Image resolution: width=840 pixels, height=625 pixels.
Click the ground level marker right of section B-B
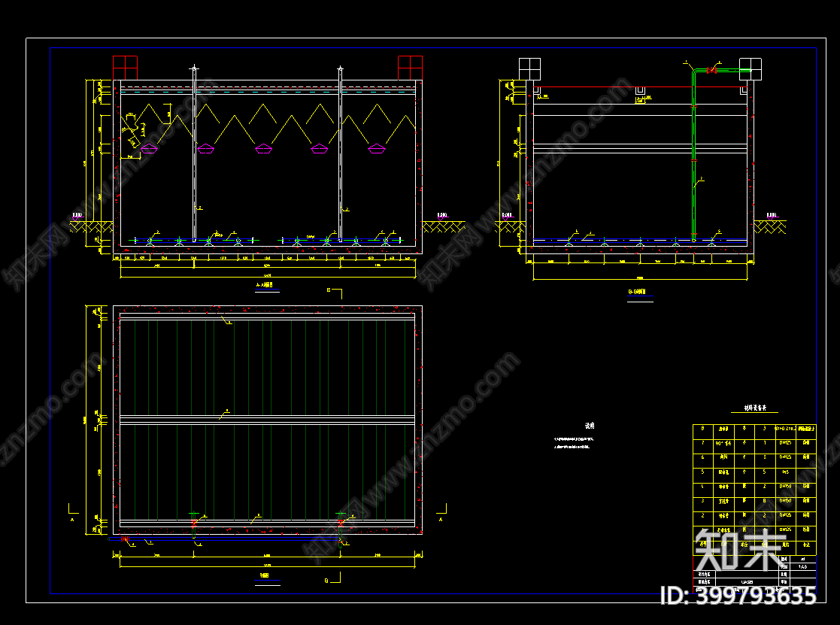771,217
